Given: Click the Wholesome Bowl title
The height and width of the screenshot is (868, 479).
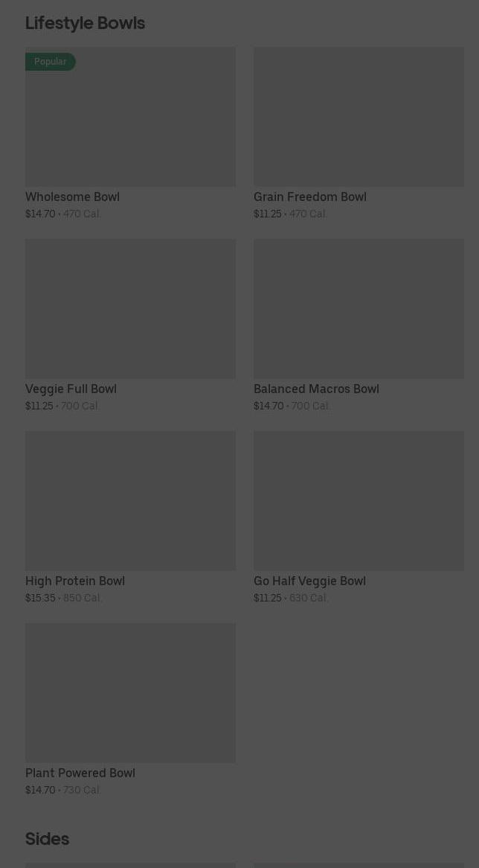Looking at the screenshot, I should click(72, 197).
